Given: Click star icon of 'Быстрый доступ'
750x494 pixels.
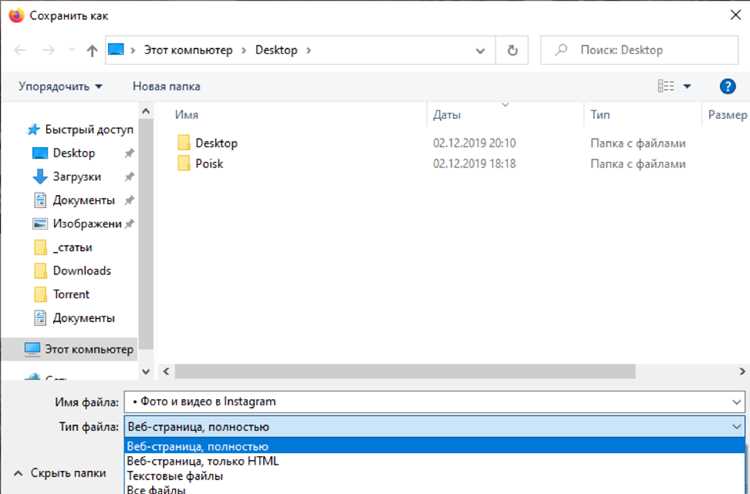Looking at the screenshot, I should click(33, 130).
